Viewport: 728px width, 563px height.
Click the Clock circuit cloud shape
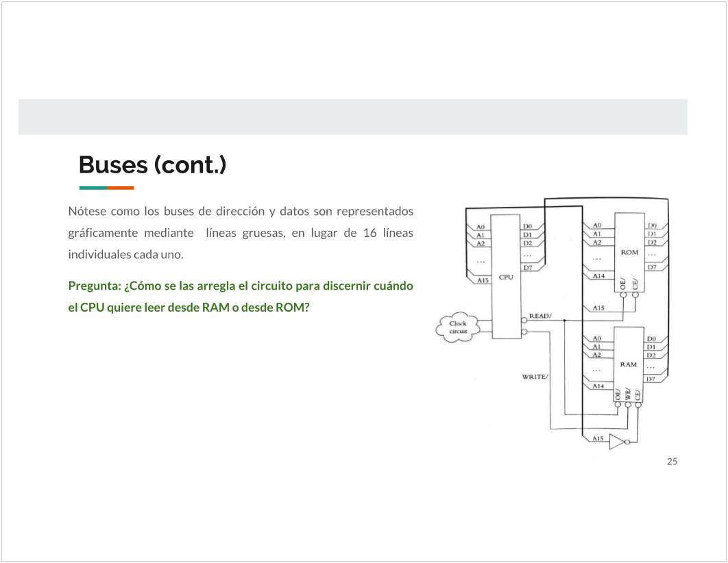point(457,327)
